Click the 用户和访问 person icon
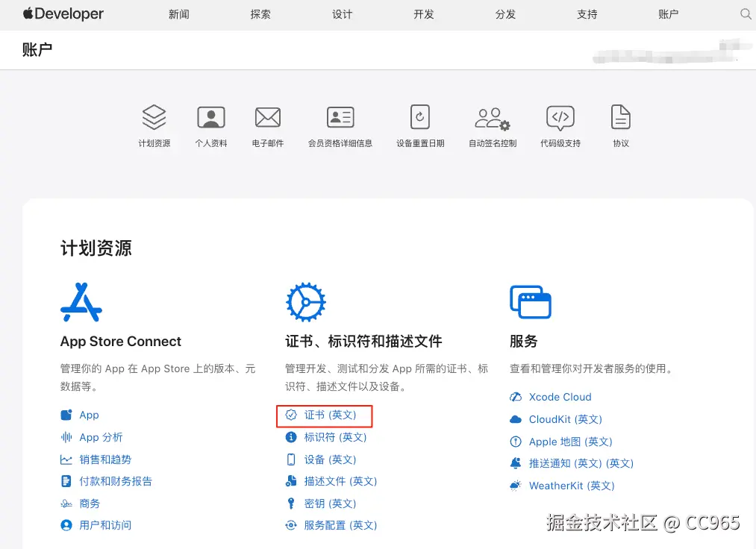Screen dimensions: 756x549 (66, 525)
